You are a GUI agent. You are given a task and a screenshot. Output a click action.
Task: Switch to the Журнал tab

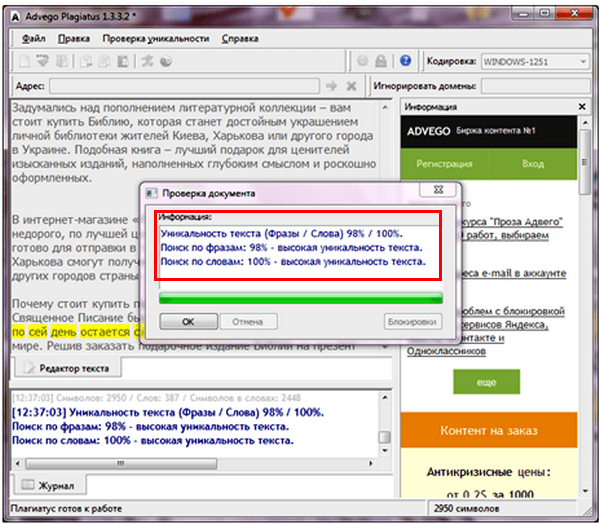pos(49,485)
